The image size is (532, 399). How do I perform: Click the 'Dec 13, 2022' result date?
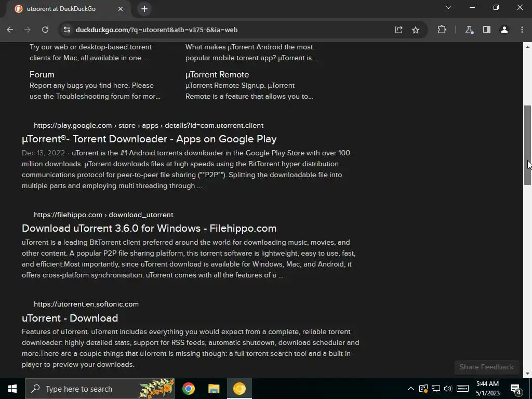point(43,153)
